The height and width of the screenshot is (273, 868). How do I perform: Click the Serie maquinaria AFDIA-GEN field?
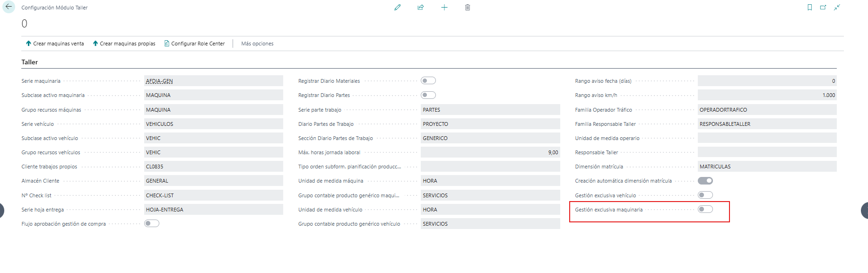[x=214, y=81]
